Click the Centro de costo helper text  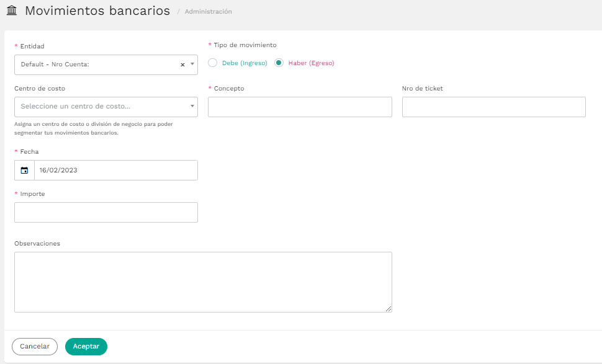point(94,128)
